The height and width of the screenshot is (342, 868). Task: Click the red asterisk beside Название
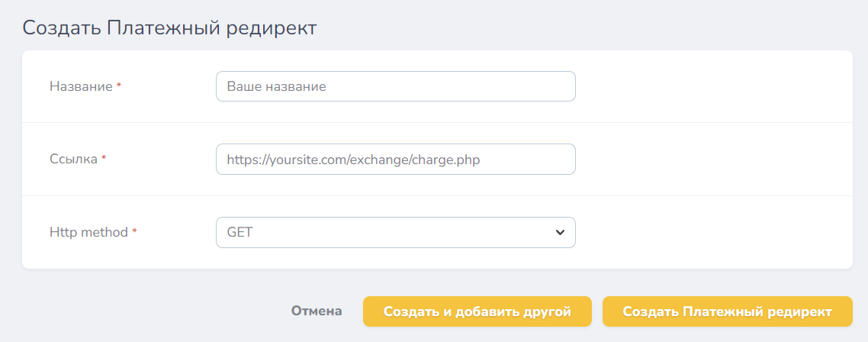[x=119, y=87]
